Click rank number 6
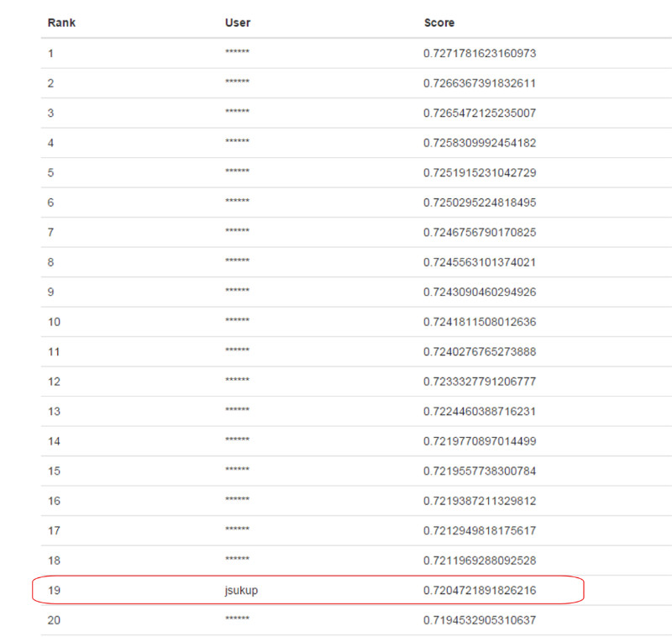 click(x=50, y=203)
